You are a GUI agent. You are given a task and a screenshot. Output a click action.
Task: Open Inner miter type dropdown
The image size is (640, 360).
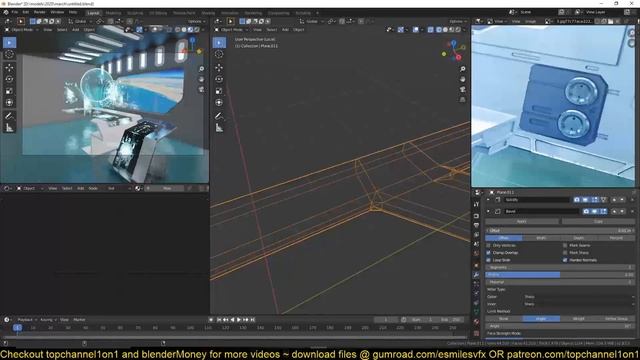pyautogui.click(x=579, y=304)
